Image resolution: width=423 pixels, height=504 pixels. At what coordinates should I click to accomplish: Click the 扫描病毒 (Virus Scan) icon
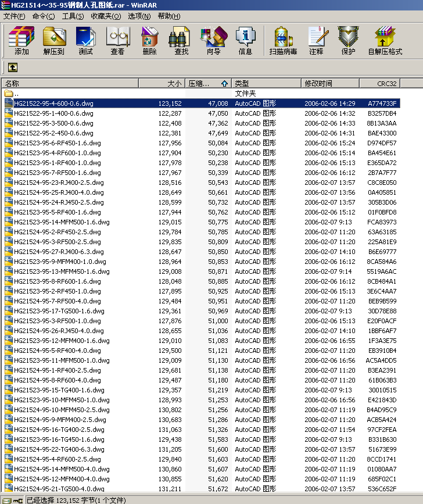[x=283, y=41]
